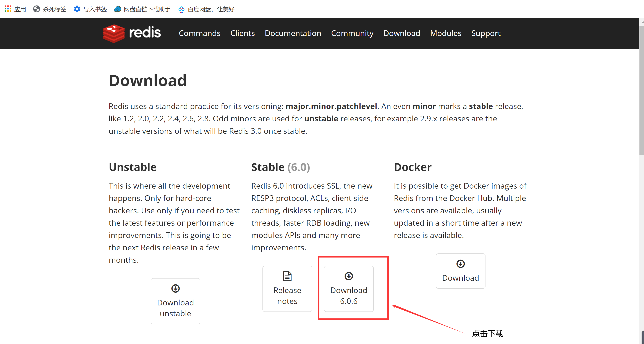Click the bold word "unstable" in the intro paragraph
The height and width of the screenshot is (344, 644).
(x=321, y=119)
